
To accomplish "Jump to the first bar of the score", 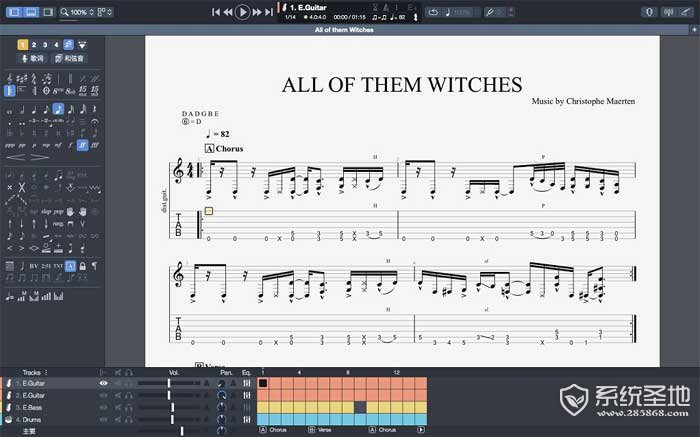I will [216, 12].
